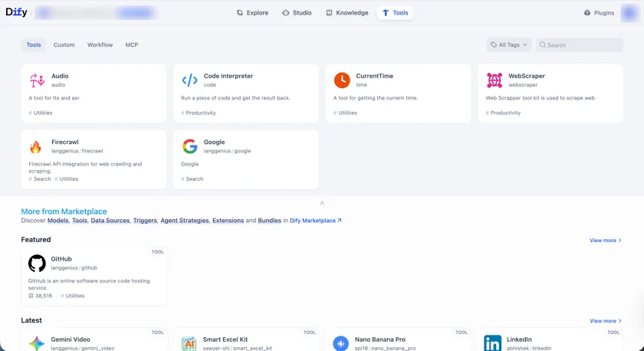Click the tag icon in All Tags

(494, 44)
